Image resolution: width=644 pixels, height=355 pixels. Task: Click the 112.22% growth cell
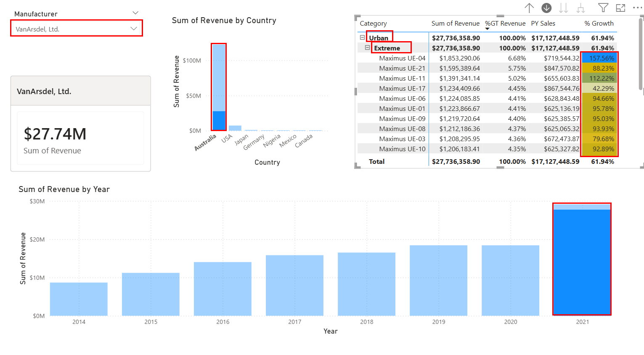point(599,78)
